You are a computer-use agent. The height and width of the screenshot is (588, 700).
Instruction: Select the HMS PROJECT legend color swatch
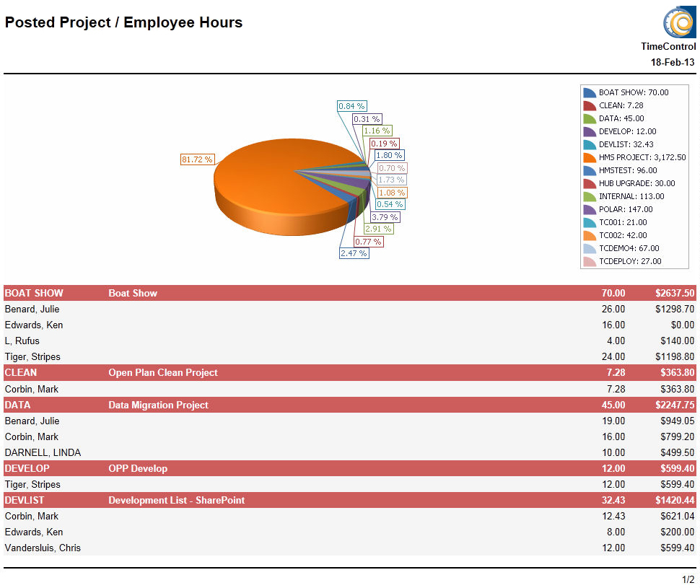590,157
